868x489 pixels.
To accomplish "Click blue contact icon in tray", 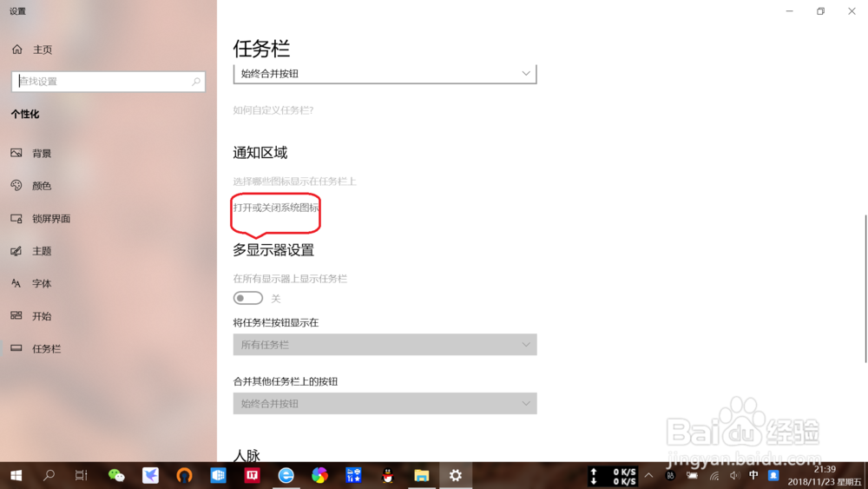I will click(x=773, y=475).
